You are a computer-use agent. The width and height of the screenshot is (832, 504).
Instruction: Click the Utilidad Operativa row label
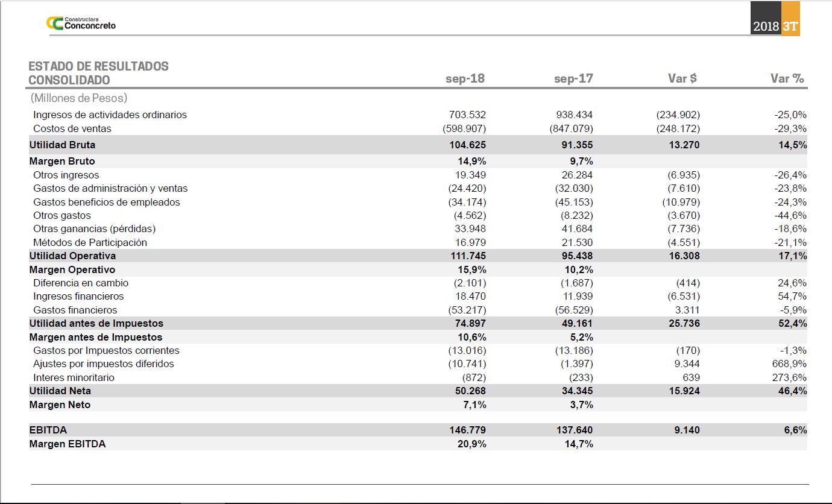[x=72, y=256]
